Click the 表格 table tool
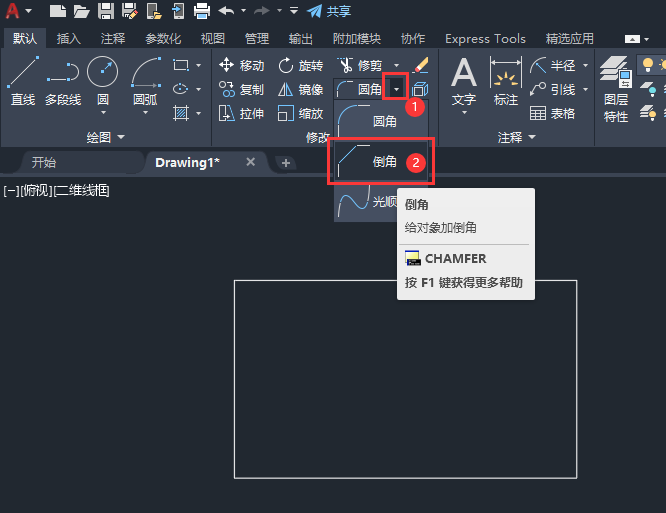Image resolution: width=666 pixels, height=513 pixels. 553,114
